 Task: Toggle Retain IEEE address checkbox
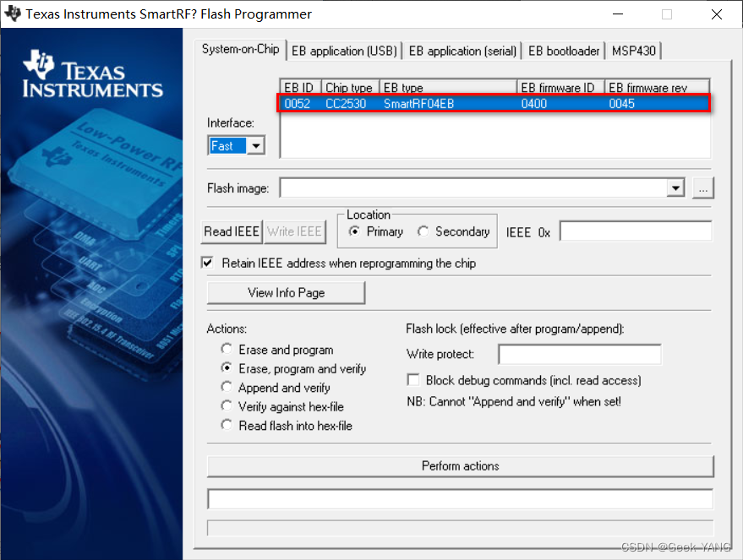click(208, 263)
